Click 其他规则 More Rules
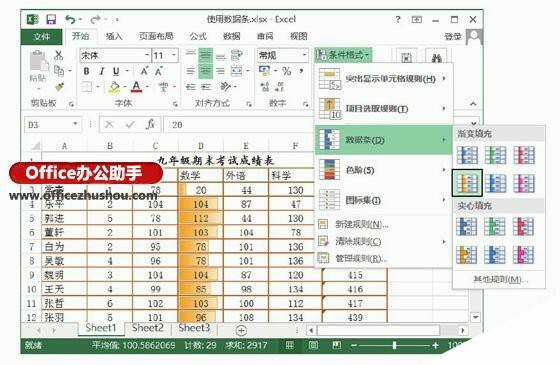Image resolution: width=560 pixels, height=365 pixels. [499, 279]
